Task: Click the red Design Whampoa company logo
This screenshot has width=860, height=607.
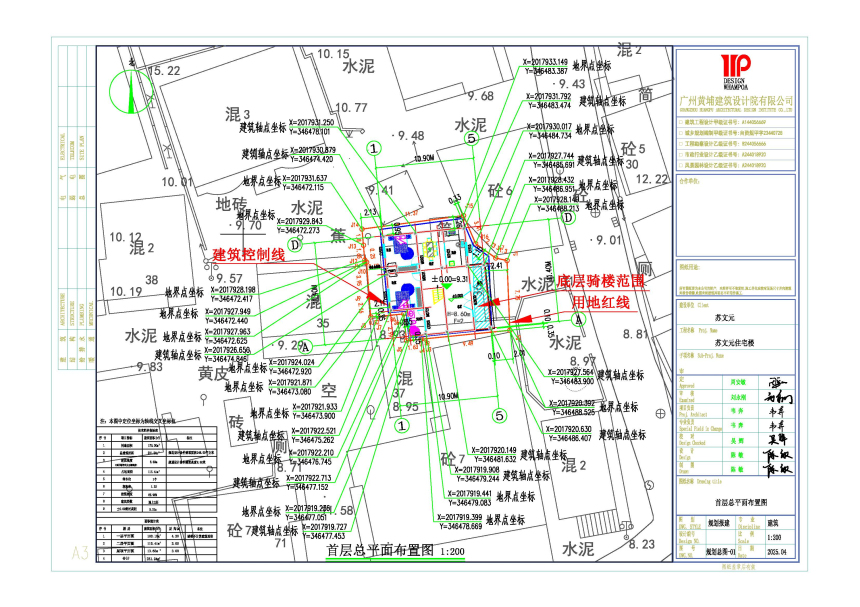Action: [x=735, y=71]
